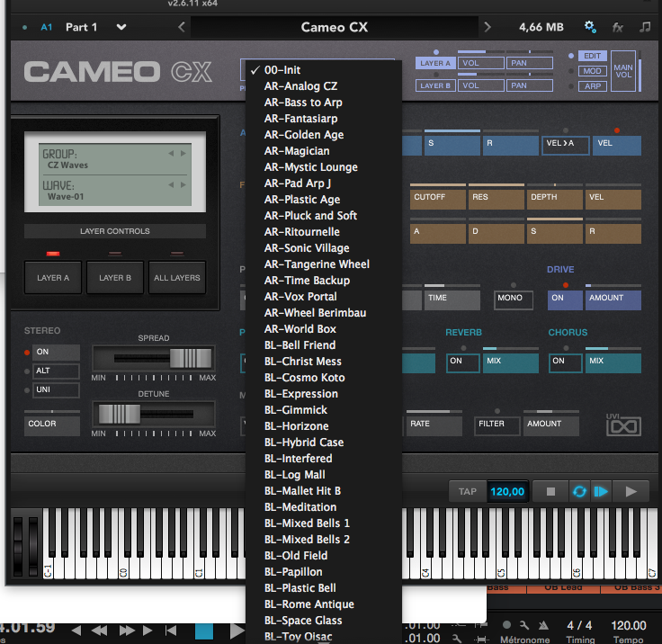Image resolution: width=662 pixels, height=644 pixels.
Task: Click the wrench icon near Métronome
Action: pos(524,625)
